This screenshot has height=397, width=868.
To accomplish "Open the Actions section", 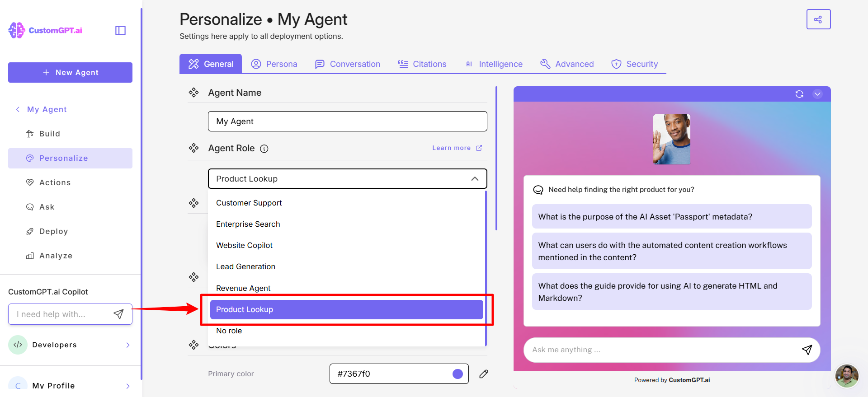I will 70,182.
